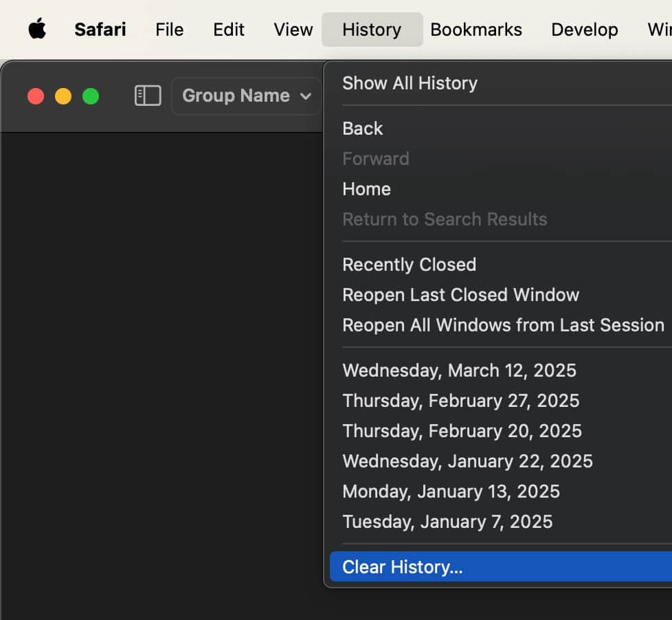
Task: Choose Reopen All Windows from Last Session
Action: pyautogui.click(x=504, y=324)
